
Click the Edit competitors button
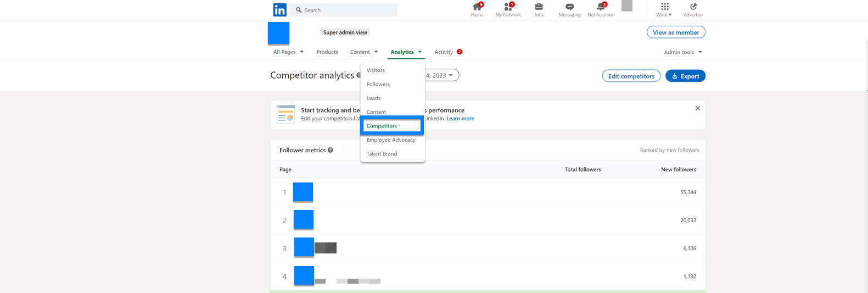[x=631, y=76]
